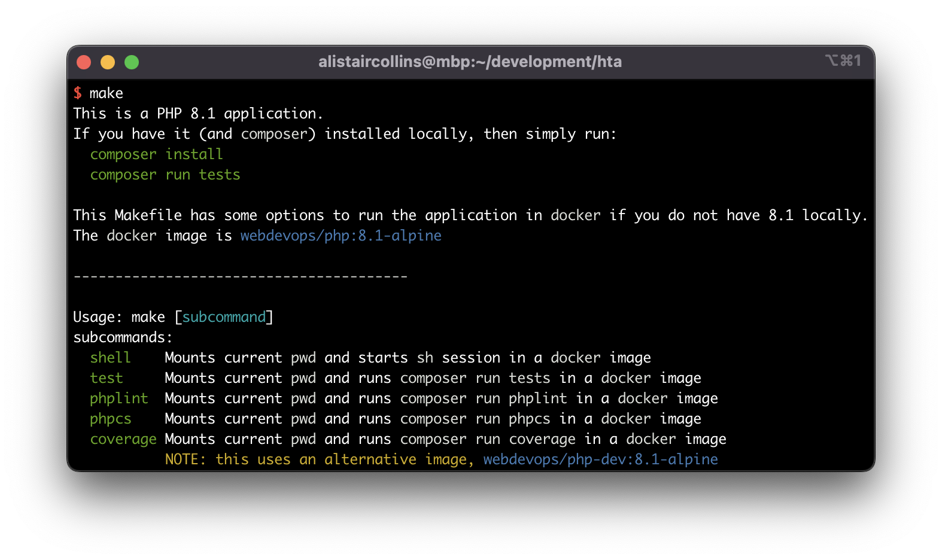Click the window title alistaircollins@mbp:~/development/hta
Viewport: 942px width, 560px height.
[x=470, y=62]
